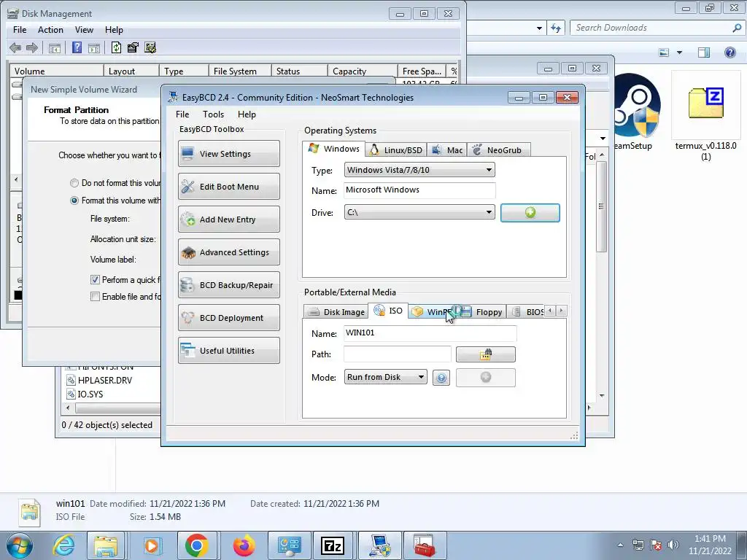Sort by Volume column in Disk Management

57,71
